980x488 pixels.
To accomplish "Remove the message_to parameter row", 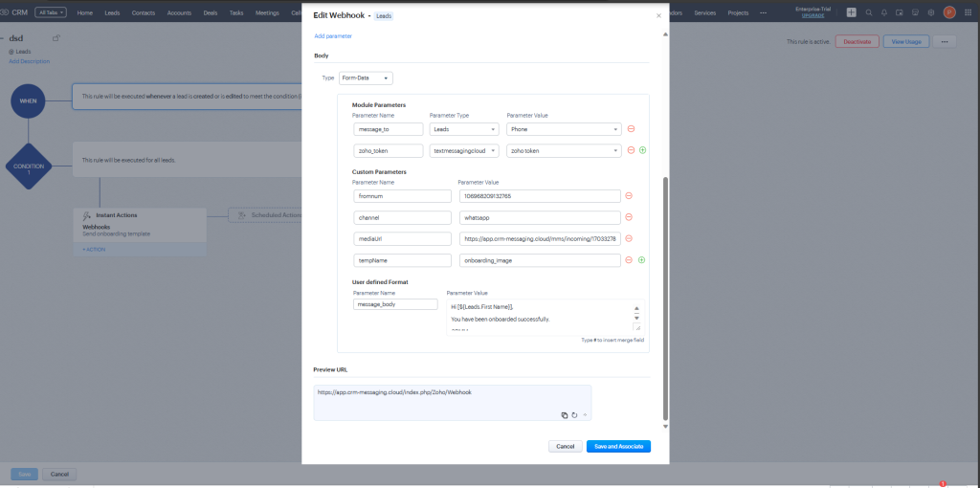I will [631, 129].
